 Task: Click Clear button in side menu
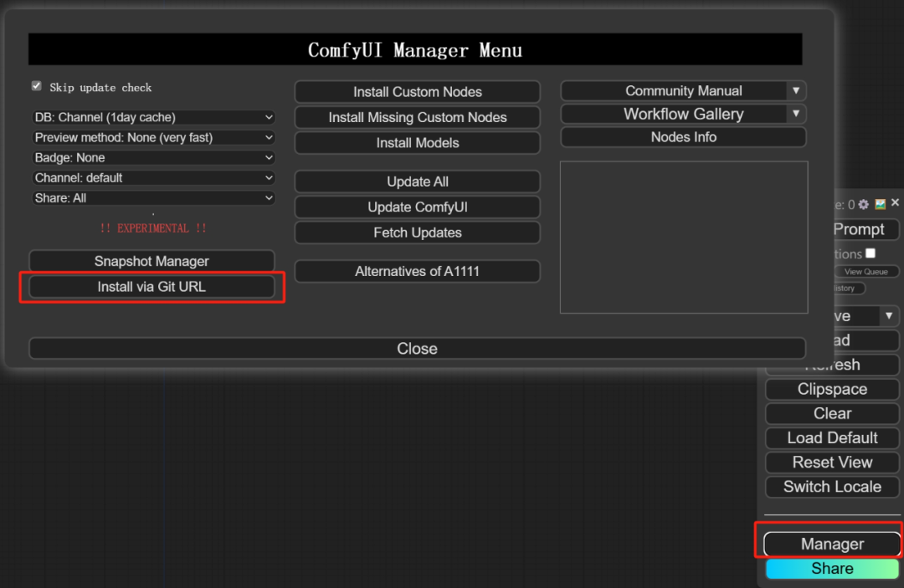click(832, 413)
